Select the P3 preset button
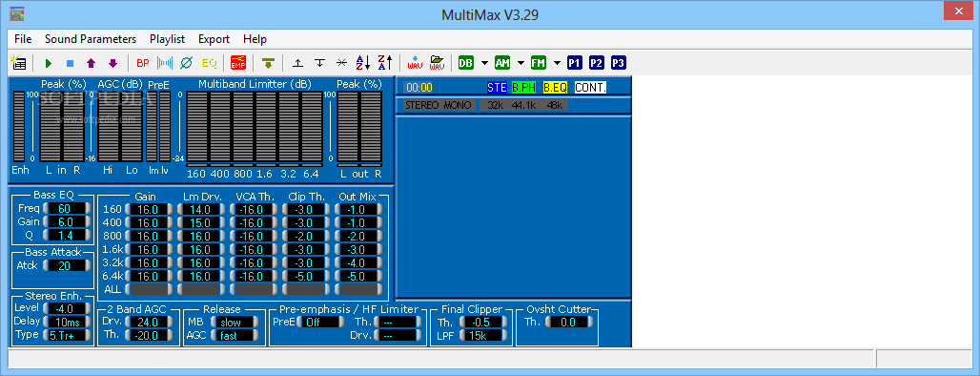This screenshot has height=376, width=980. coord(619,63)
